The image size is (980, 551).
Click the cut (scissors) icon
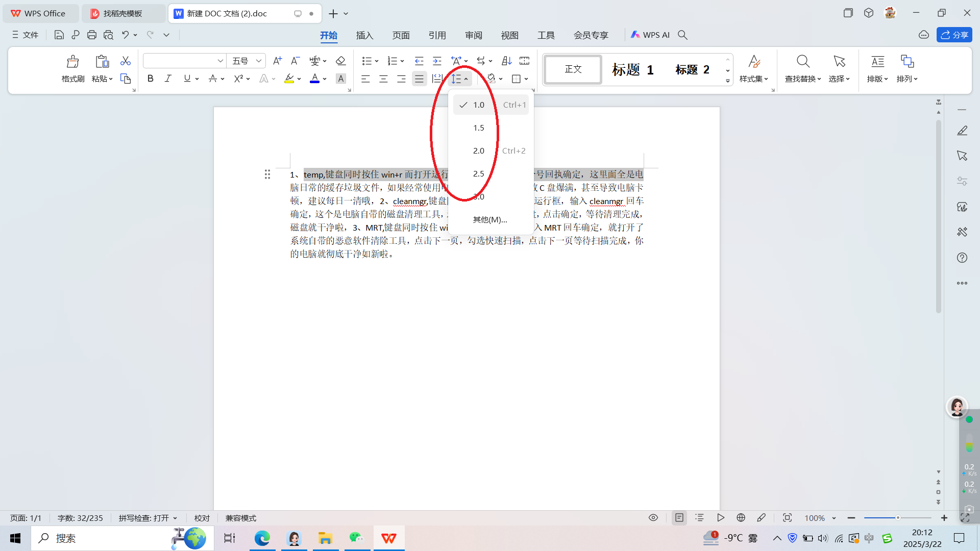(125, 60)
